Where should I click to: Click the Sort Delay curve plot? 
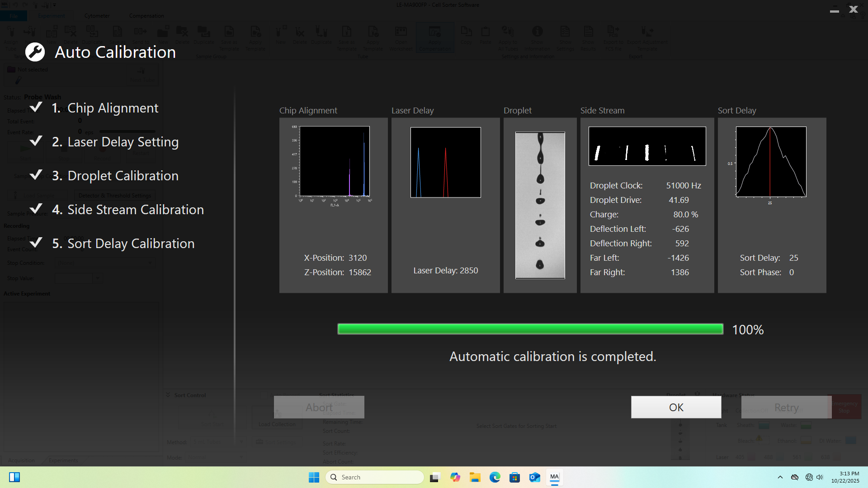pos(771,162)
